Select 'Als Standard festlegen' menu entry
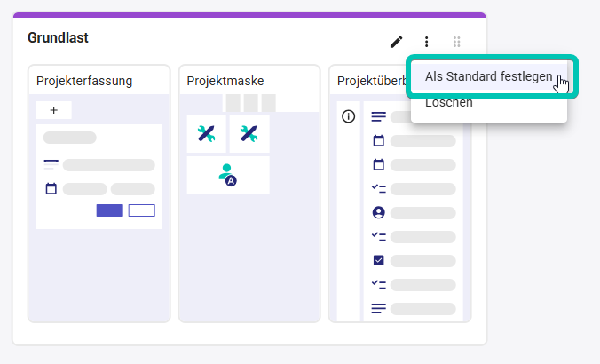The width and height of the screenshot is (600, 364). (x=488, y=76)
